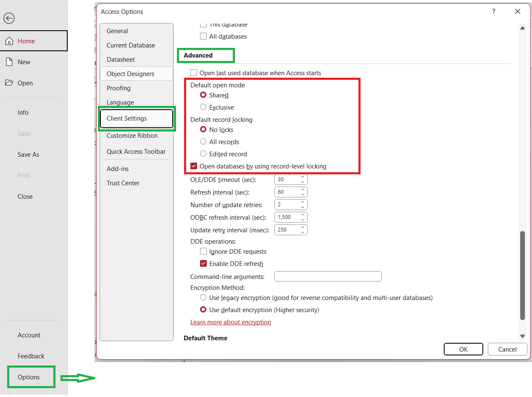The width and height of the screenshot is (532, 397).
Task: Check Open last used database when Access starts
Action: [194, 73]
